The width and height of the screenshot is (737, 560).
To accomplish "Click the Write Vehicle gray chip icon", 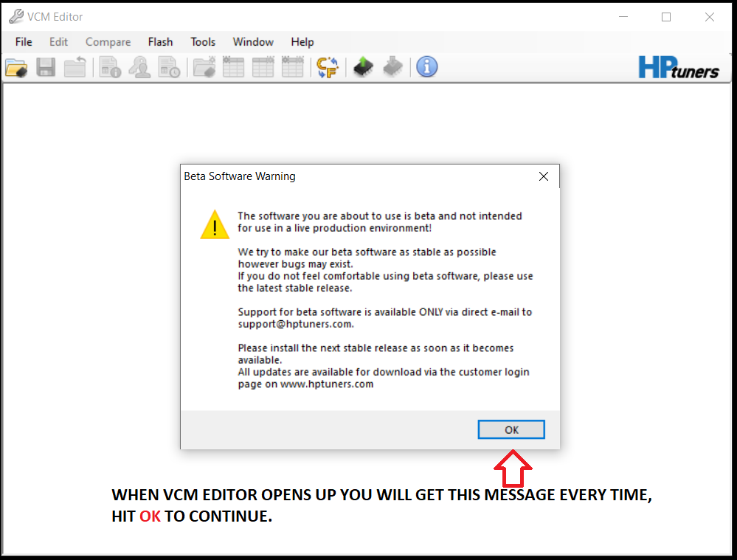I will pos(393,67).
